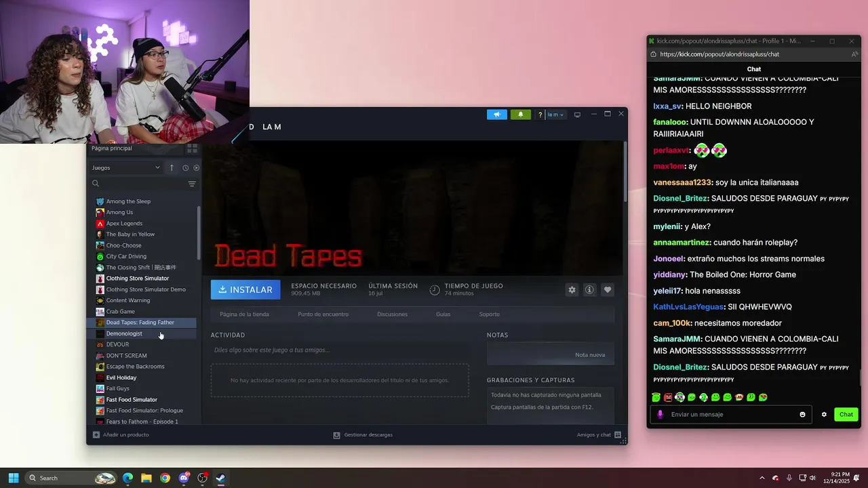Pick the headphones emote in Kick chat
Viewport: 868px width, 488px height.
click(x=680, y=397)
